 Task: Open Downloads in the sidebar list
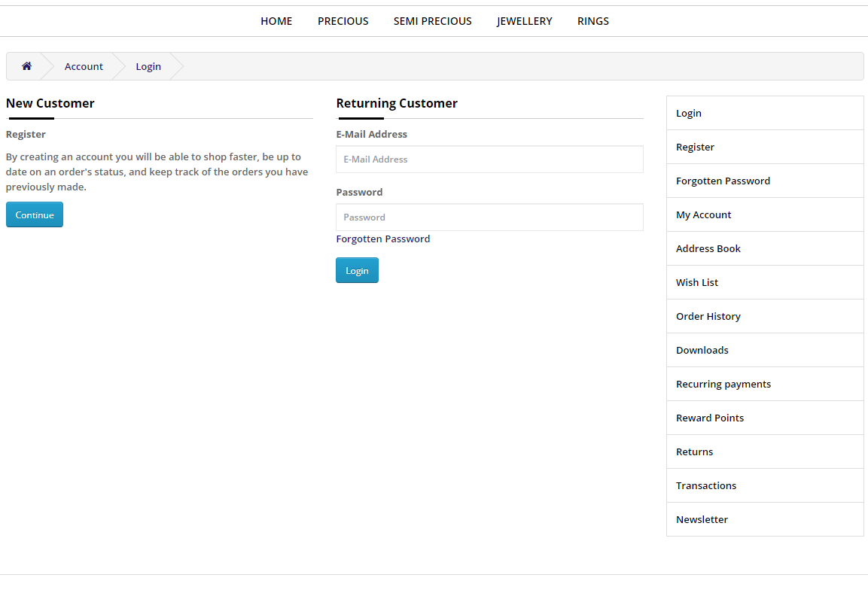(x=702, y=351)
